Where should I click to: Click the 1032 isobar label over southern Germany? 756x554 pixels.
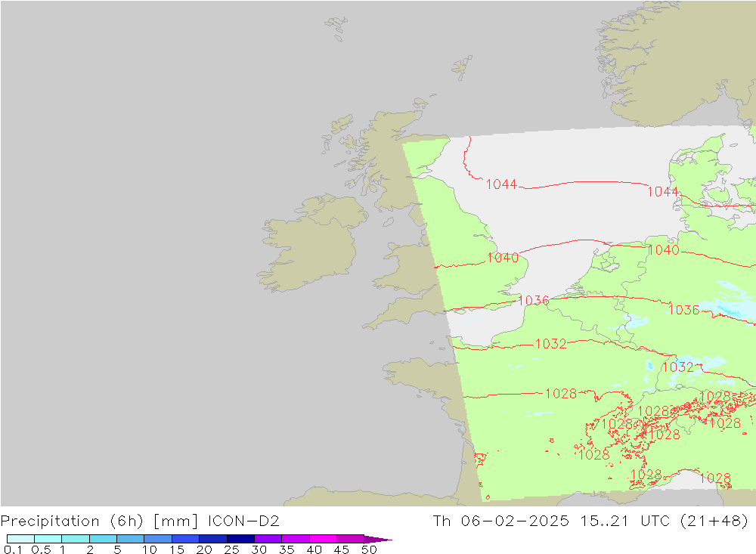point(678,367)
